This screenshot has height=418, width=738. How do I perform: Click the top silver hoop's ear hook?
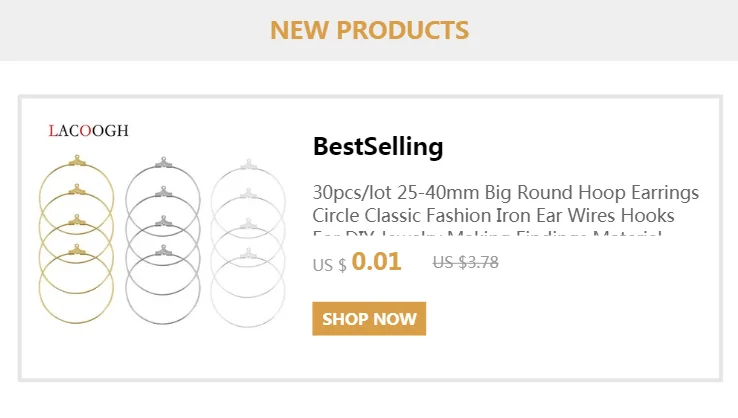pyautogui.click(x=161, y=160)
